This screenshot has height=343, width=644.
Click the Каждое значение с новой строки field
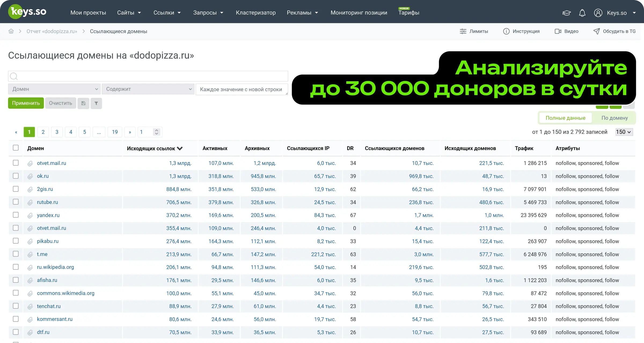pos(242,89)
